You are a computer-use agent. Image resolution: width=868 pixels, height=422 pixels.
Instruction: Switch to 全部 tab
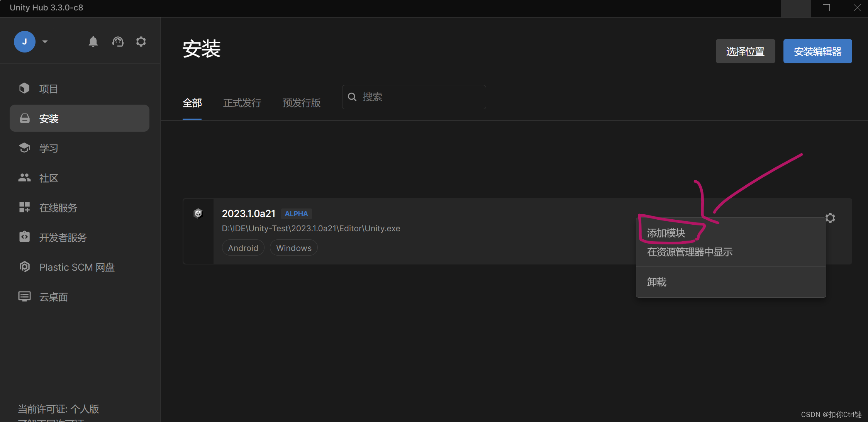coord(192,103)
